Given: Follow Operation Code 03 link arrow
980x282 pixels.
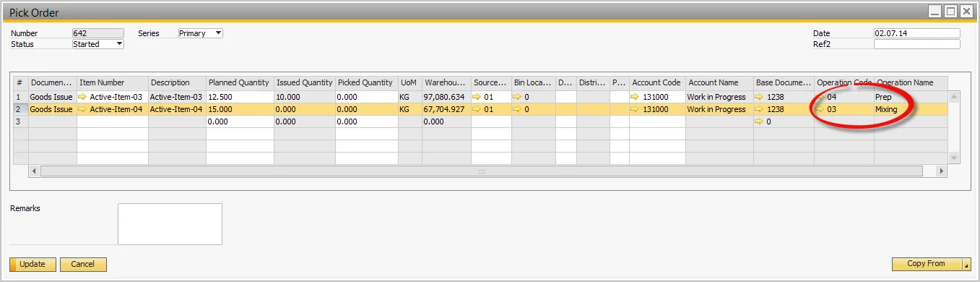Looking at the screenshot, I should [x=820, y=109].
